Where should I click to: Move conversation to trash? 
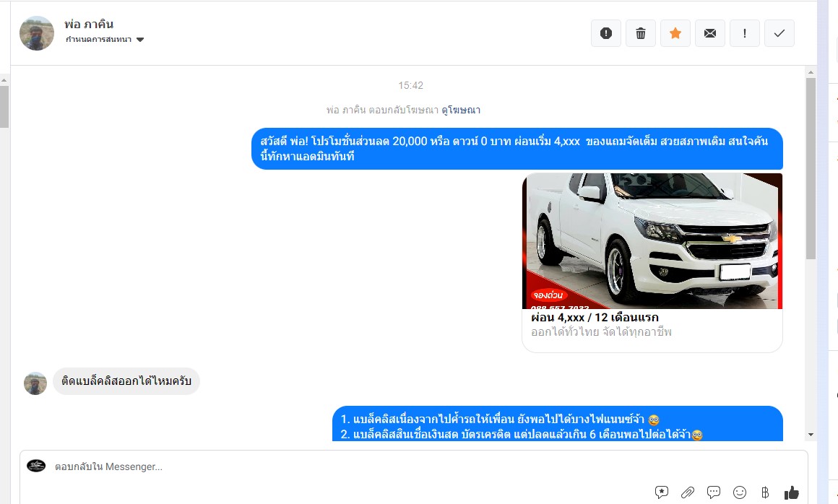(x=640, y=33)
